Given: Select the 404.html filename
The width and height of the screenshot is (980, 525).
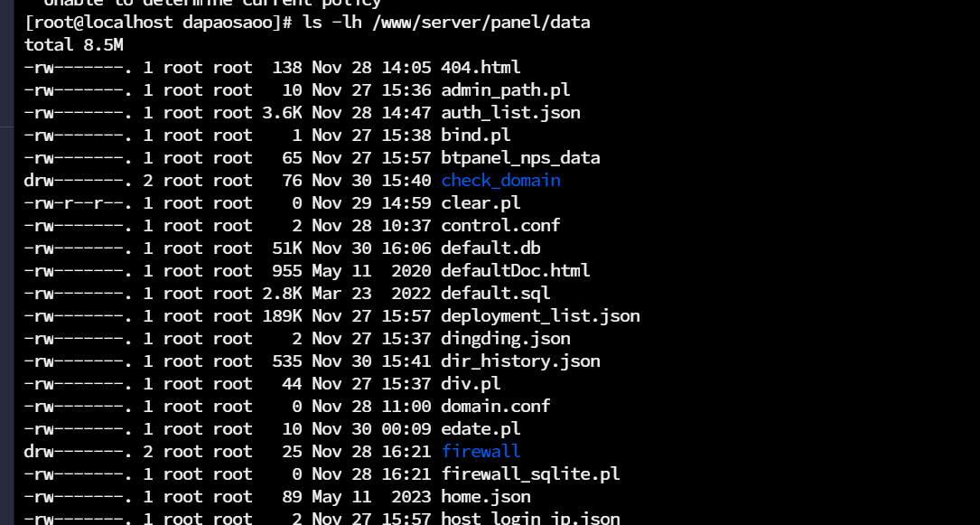Looking at the screenshot, I should pyautogui.click(x=481, y=68).
